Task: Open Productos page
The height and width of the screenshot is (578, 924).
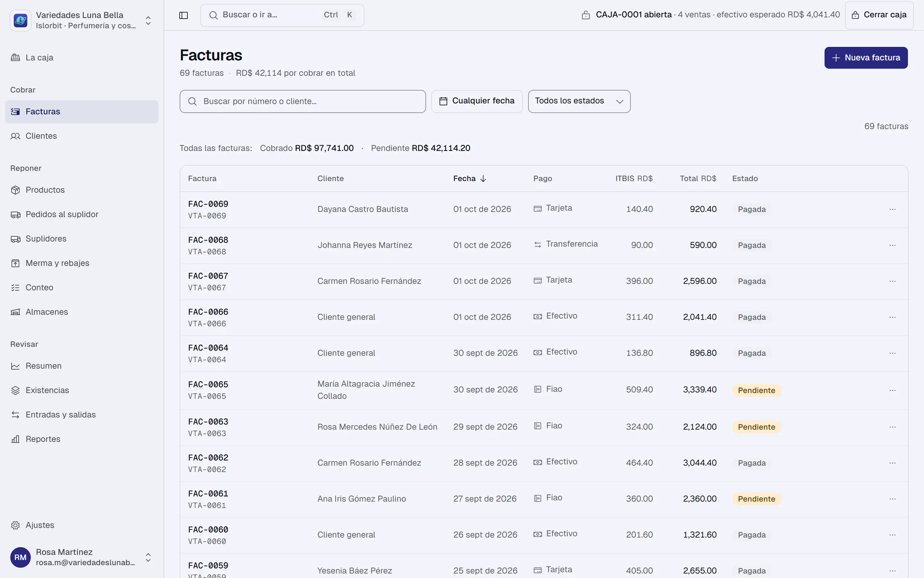Action: [82, 190]
